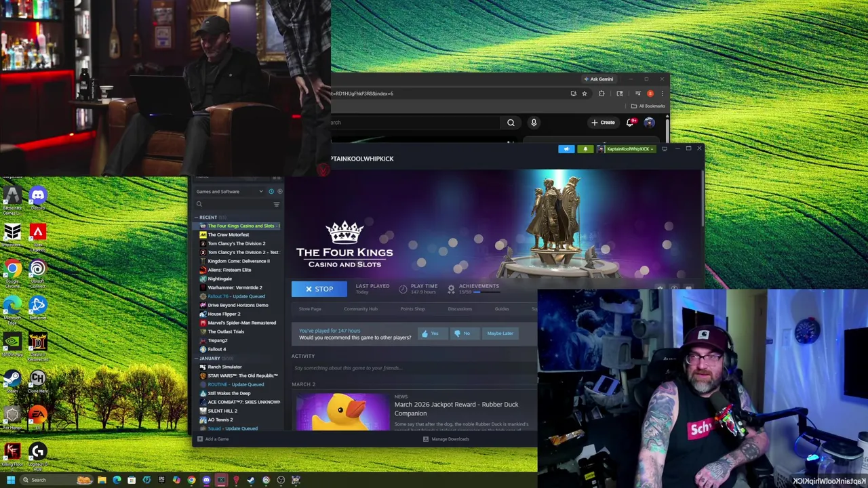Viewport: 868px width, 488px height.
Task: Select SILENT HILL 2 in library
Action: coord(222,411)
